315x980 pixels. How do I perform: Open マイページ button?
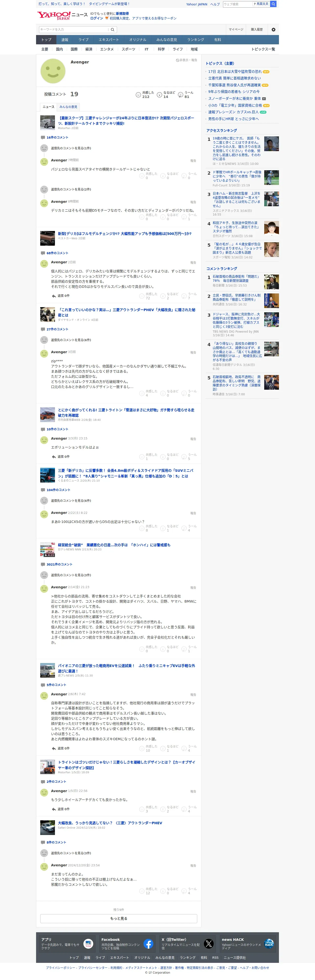(x=236, y=30)
